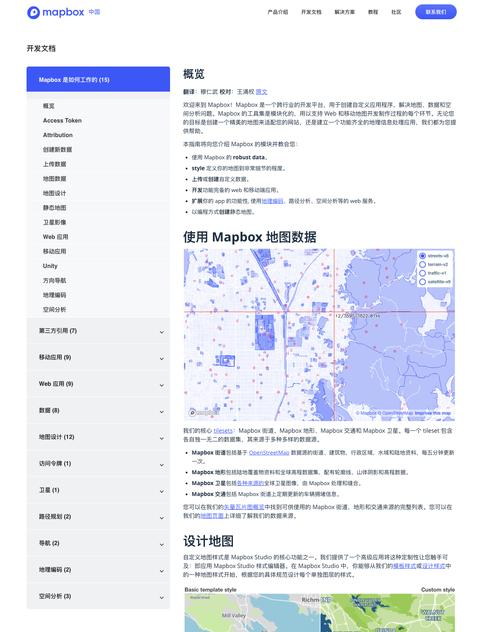Click the Mapbox logo in header

tap(56, 12)
